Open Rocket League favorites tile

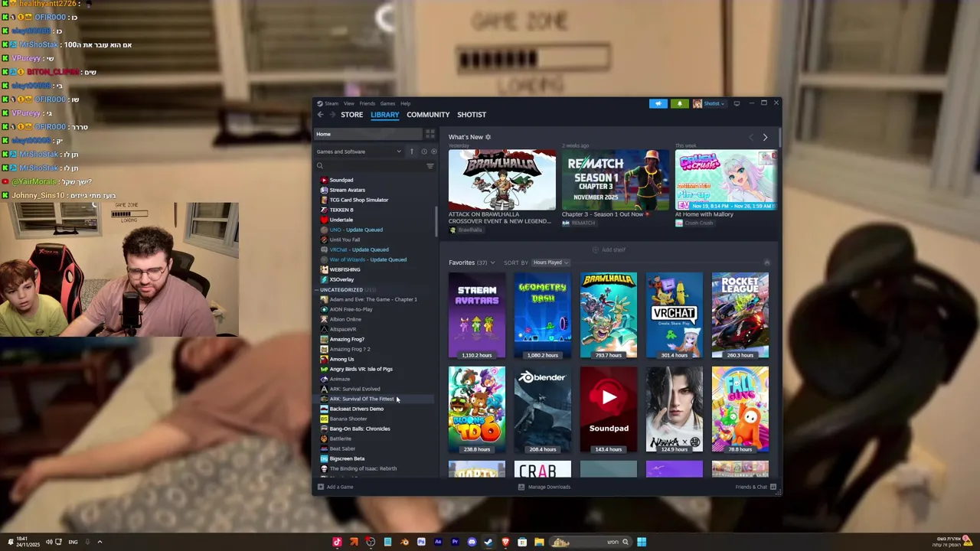coord(740,315)
